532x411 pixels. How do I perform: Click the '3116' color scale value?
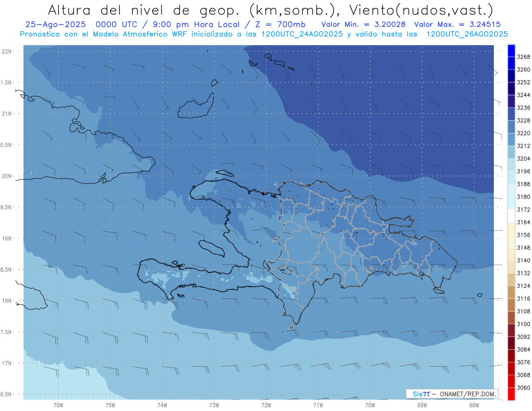[524, 299]
